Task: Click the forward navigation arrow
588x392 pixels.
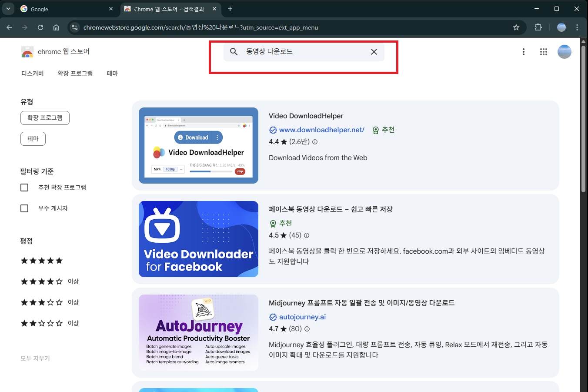Action: [25, 27]
